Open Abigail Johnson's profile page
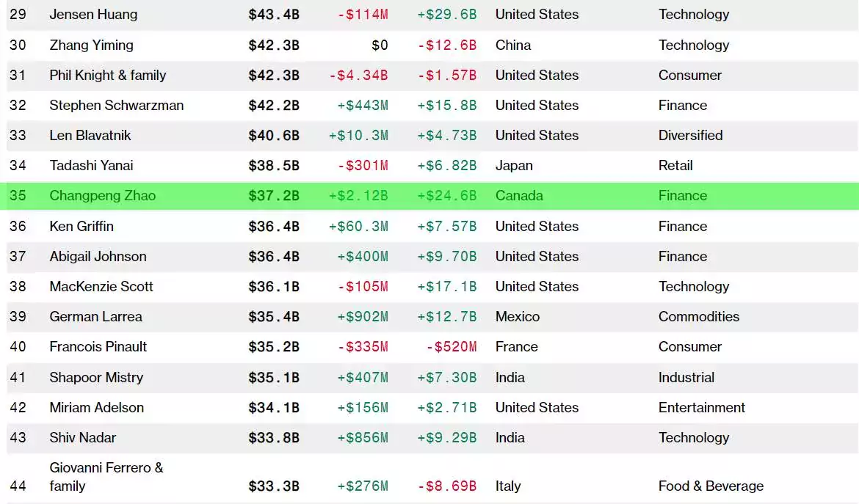 (x=98, y=256)
